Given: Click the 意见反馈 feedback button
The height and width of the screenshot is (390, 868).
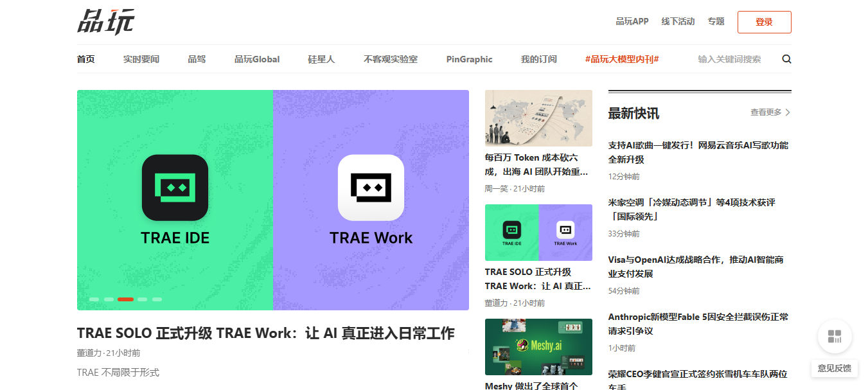Looking at the screenshot, I should pos(835,368).
